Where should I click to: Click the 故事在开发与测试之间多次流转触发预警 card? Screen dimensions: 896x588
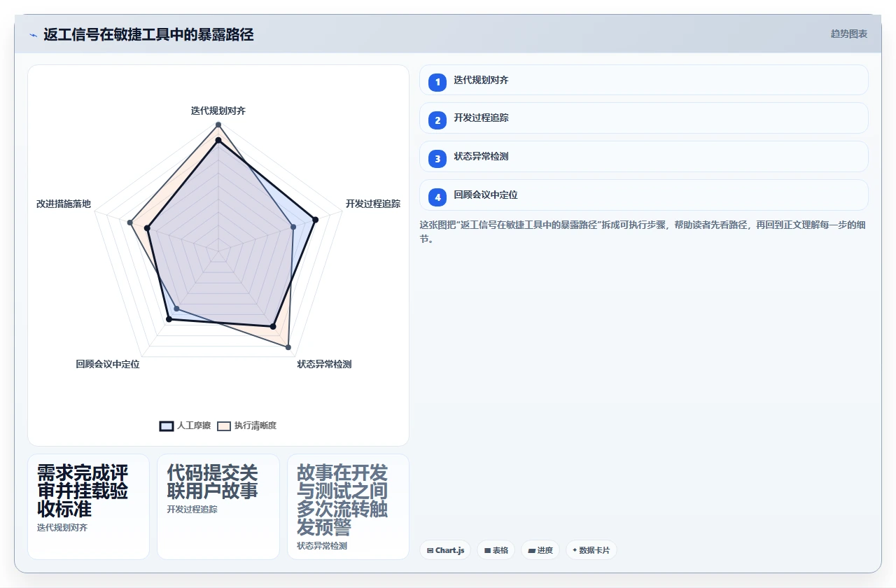[x=348, y=507]
